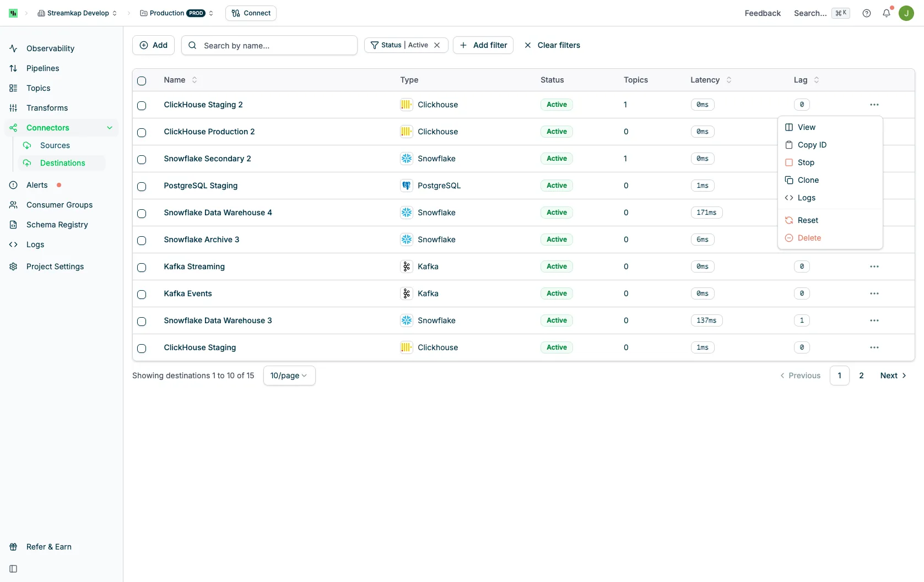Image resolution: width=924 pixels, height=582 pixels.
Task: Open the PostgreSQL Staging destination
Action: pos(201,186)
